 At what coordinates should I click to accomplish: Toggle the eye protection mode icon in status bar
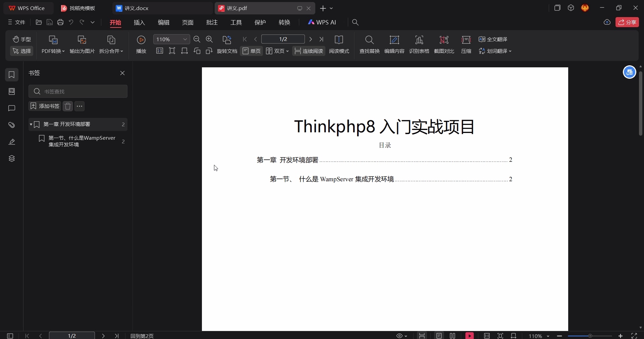click(x=400, y=336)
